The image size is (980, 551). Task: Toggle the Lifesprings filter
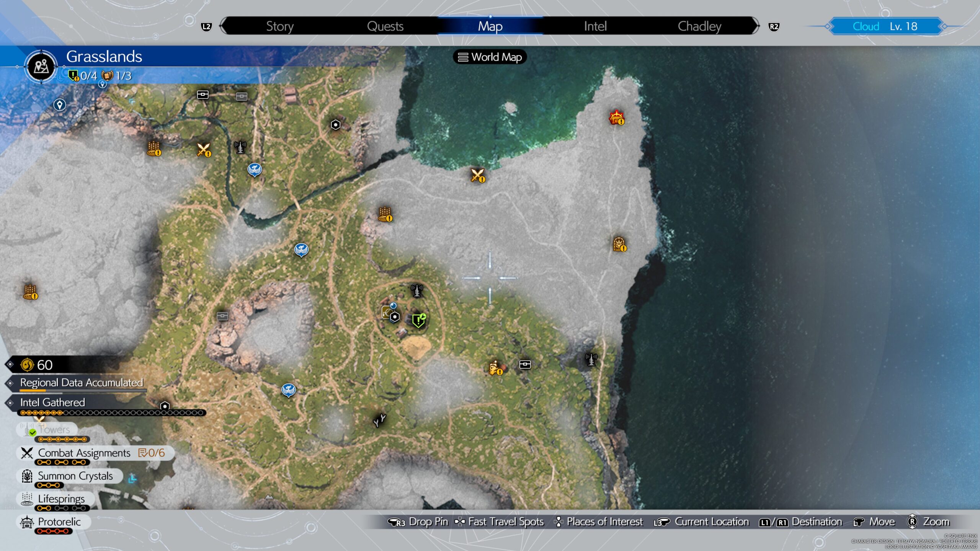[55, 499]
